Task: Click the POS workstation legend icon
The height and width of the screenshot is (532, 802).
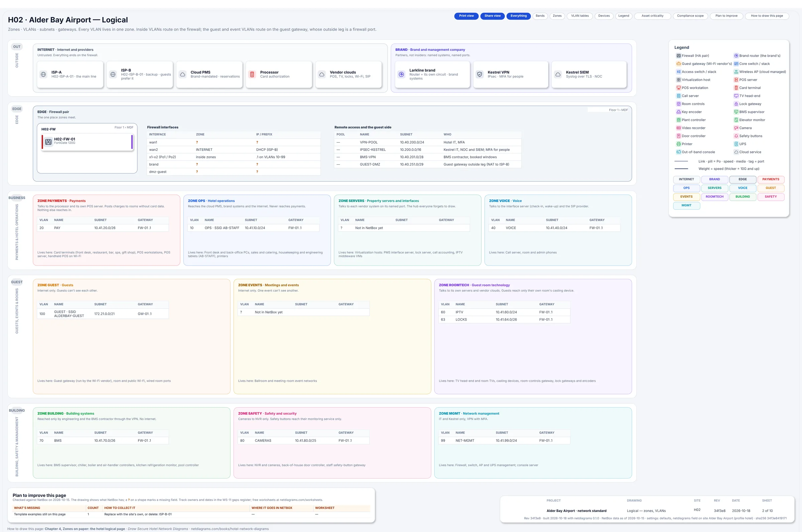Action: tap(678, 88)
